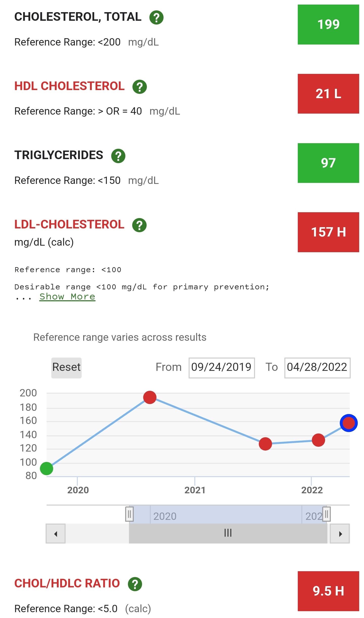Expand LDL reference text via Show More
364x618 pixels.
point(67,296)
